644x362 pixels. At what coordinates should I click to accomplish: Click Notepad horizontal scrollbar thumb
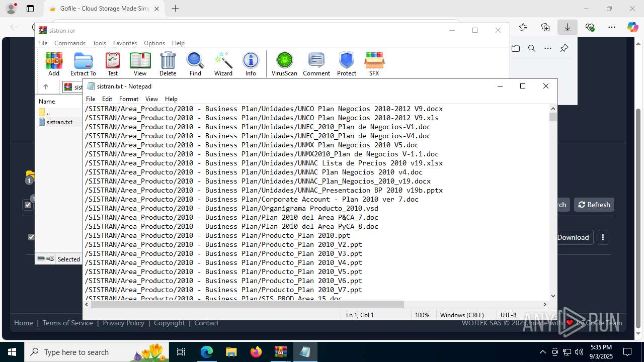248,304
